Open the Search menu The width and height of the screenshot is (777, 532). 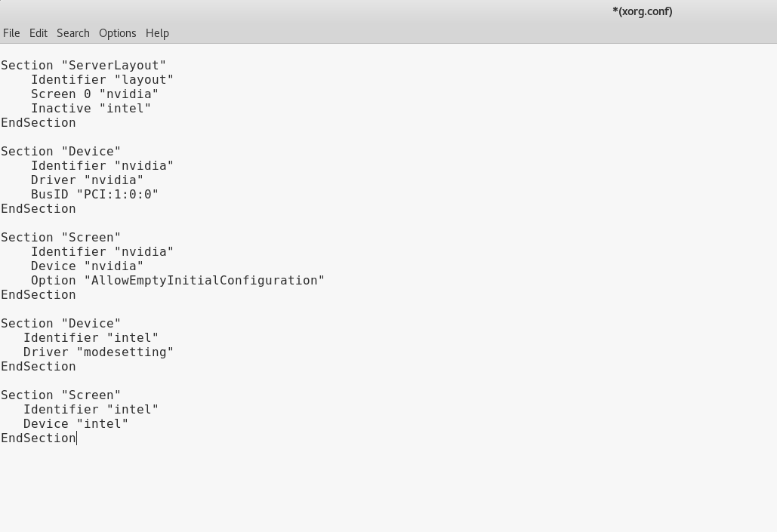pyautogui.click(x=72, y=33)
